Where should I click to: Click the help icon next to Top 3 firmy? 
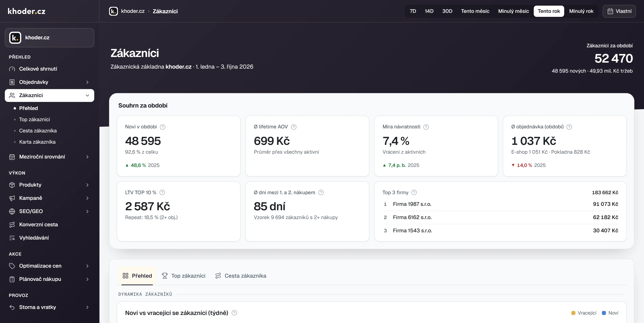pyautogui.click(x=414, y=192)
